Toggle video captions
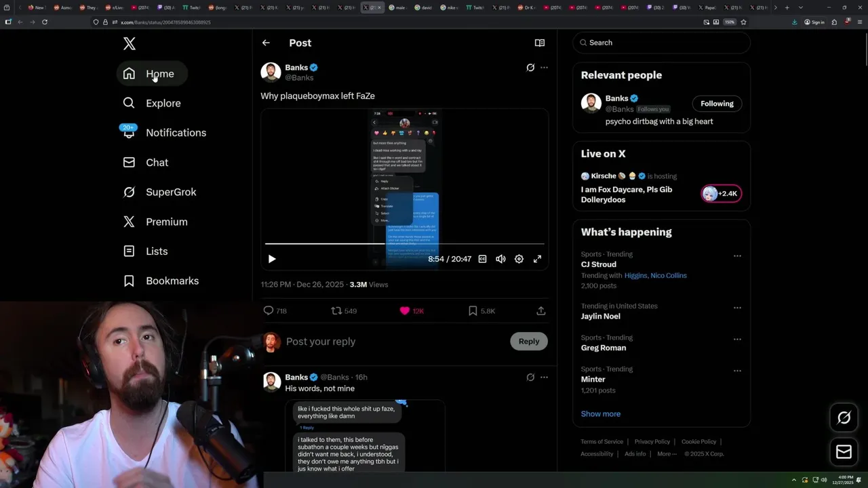The width and height of the screenshot is (868, 488). 482,259
